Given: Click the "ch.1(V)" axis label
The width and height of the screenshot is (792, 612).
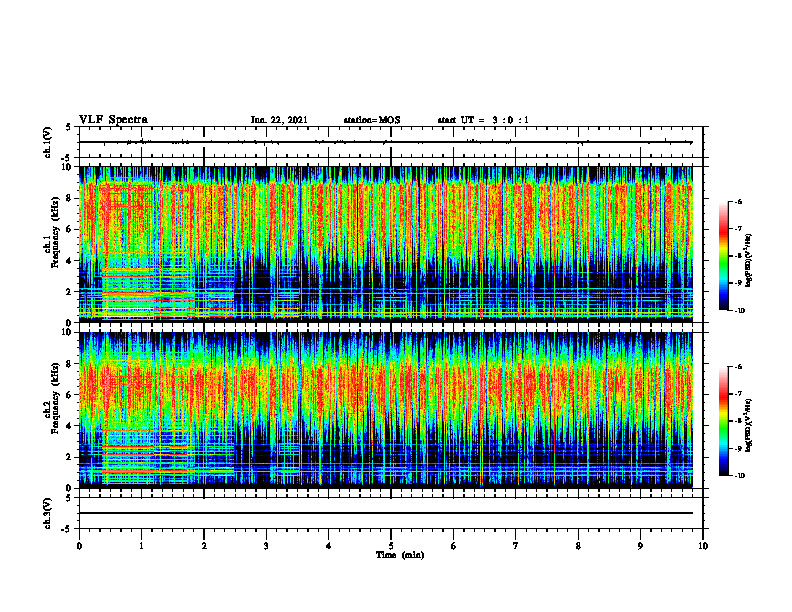Looking at the screenshot, I should pos(48,142).
